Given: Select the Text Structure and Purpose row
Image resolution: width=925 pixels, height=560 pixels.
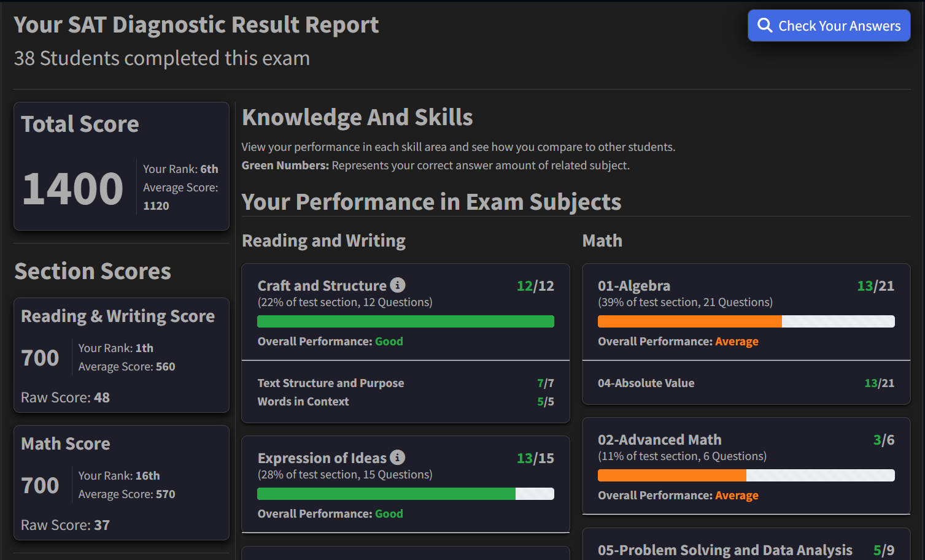Looking at the screenshot, I should (x=331, y=383).
